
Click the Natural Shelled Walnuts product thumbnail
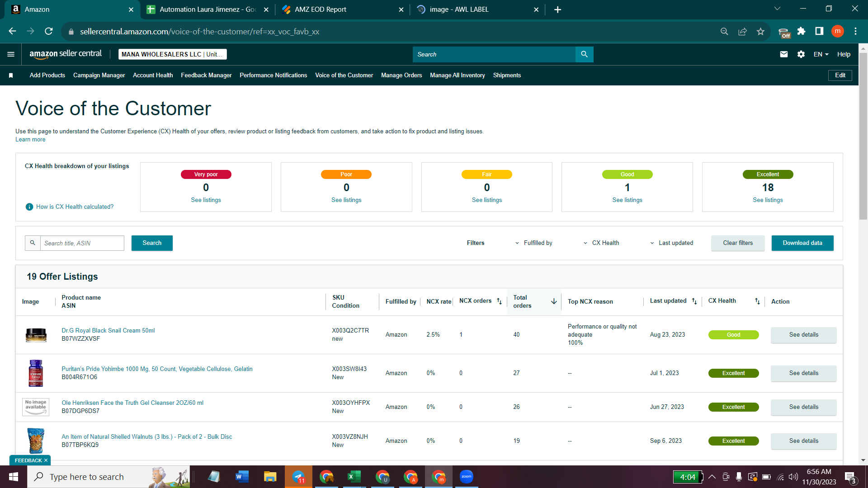(36, 441)
